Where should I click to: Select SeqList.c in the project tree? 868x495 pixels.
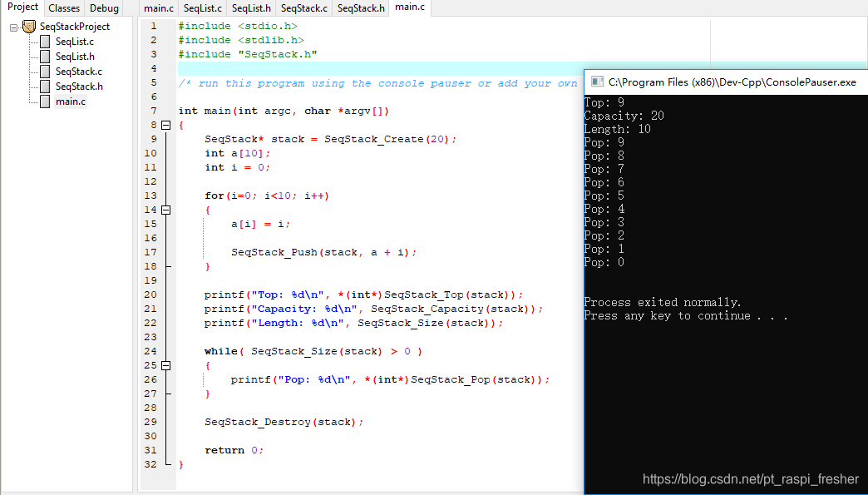tap(75, 42)
